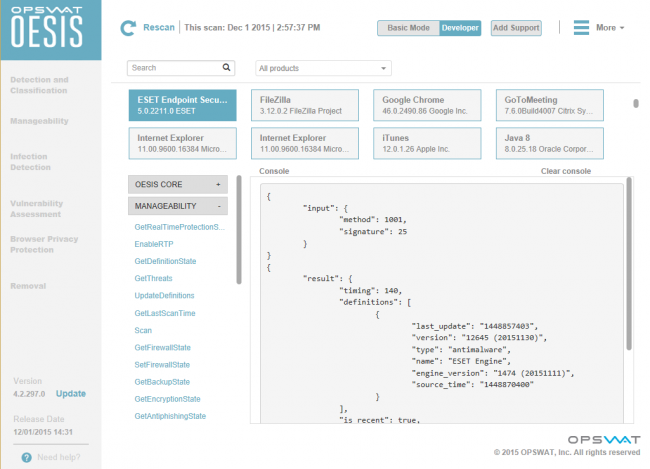Click the "engine_version" console line
Screen dimensions: 650x469
(x=492, y=373)
